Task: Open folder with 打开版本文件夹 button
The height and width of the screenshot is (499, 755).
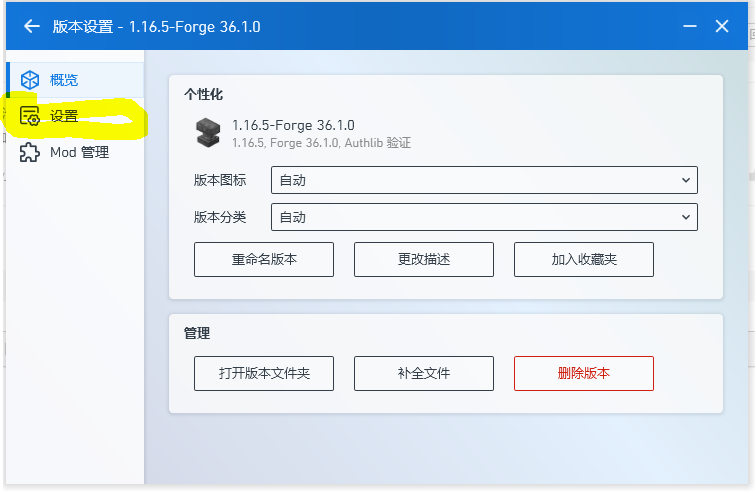Action: (x=264, y=373)
